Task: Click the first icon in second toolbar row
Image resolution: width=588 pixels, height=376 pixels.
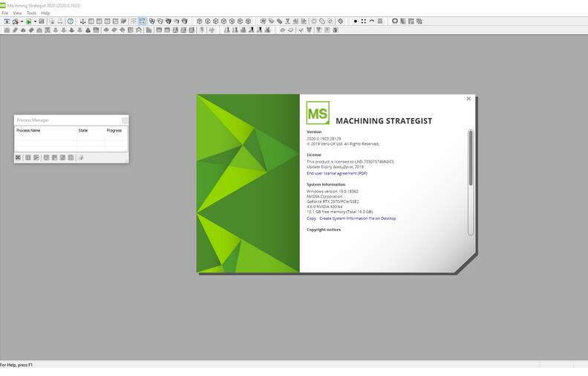Action: [x=7, y=30]
